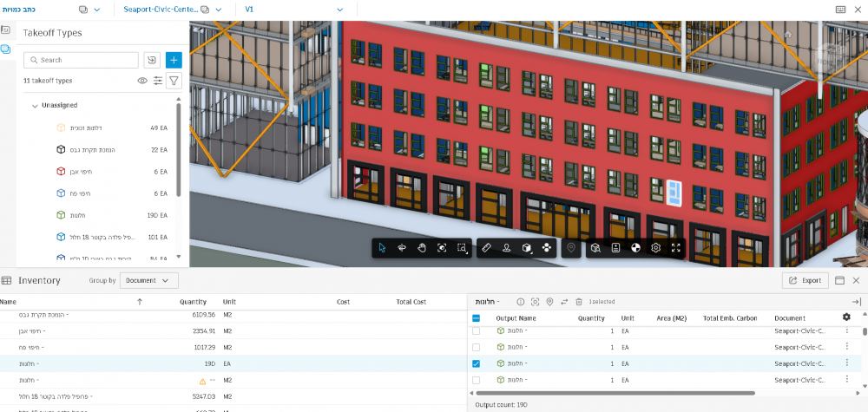
Task: Click the blue add takeoff type button
Action: point(174,60)
